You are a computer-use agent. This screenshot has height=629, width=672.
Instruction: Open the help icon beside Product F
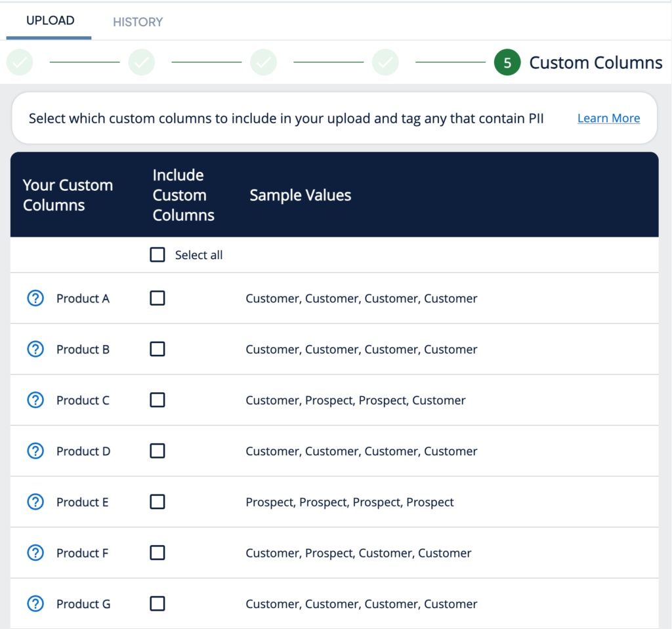(x=35, y=553)
